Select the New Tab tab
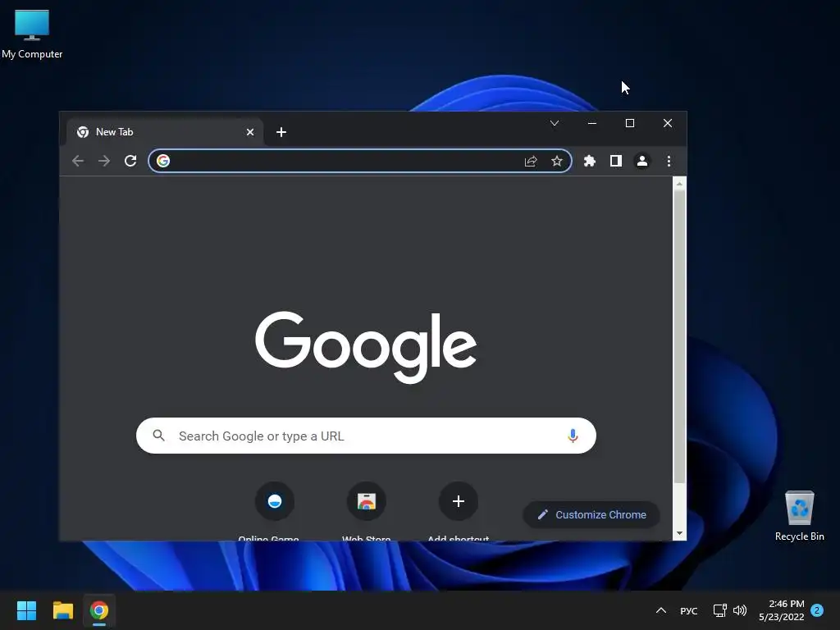The image size is (840, 630). [x=165, y=132]
